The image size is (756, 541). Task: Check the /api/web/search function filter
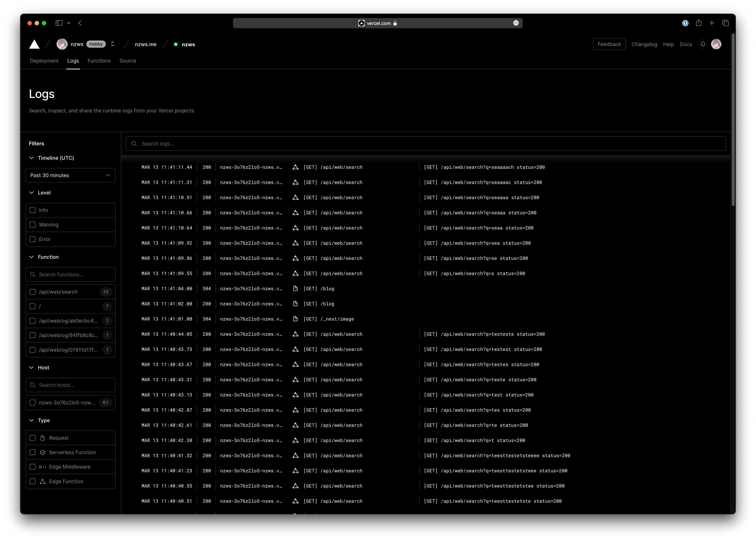point(33,292)
